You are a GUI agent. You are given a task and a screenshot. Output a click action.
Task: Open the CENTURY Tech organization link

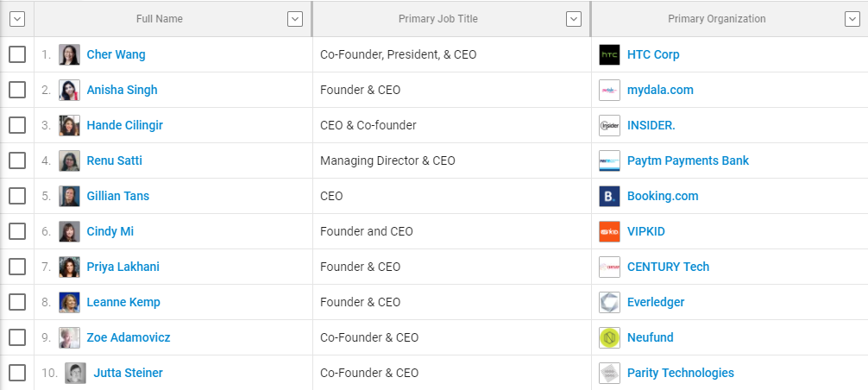pos(668,267)
